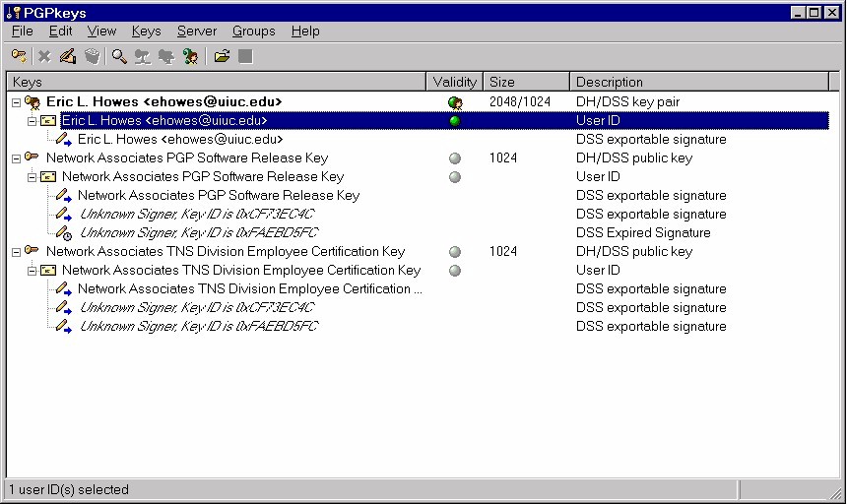Collapse the PGP Software Release Key node
This screenshot has width=847, height=504.
[x=16, y=158]
